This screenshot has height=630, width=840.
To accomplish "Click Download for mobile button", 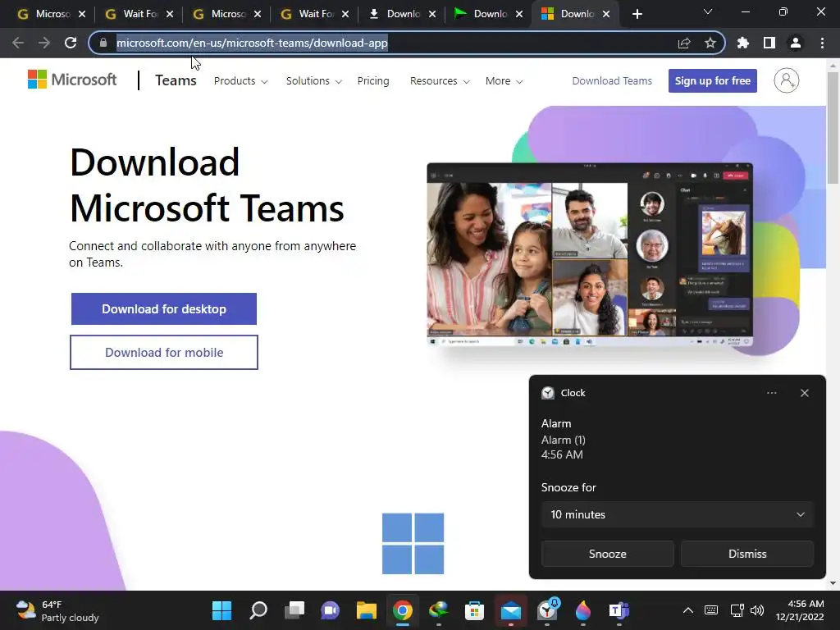I will coord(164,353).
